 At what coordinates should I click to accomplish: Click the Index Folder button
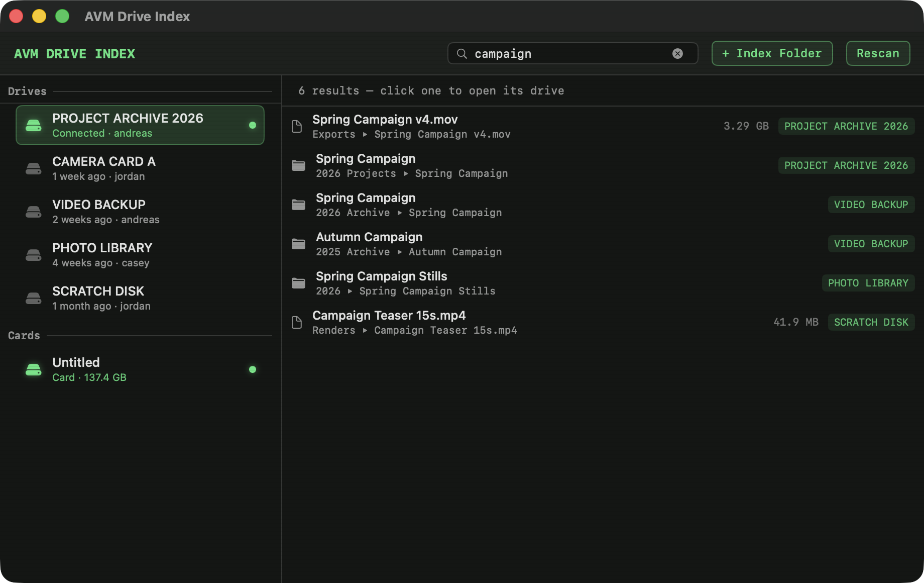click(772, 53)
